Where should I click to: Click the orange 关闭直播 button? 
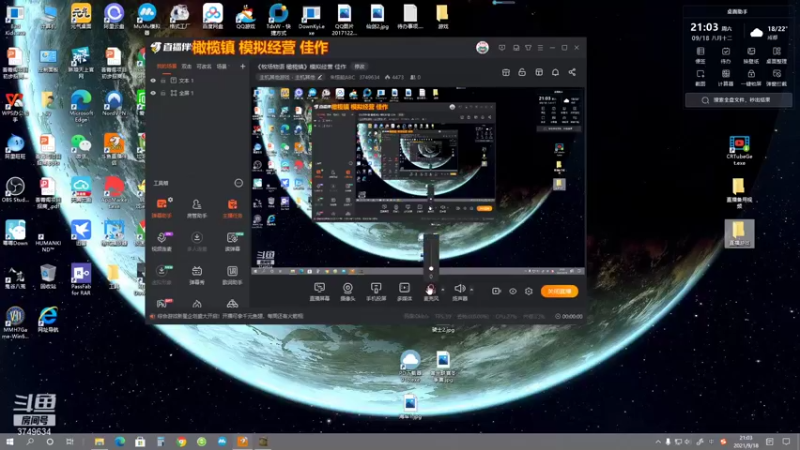(x=559, y=291)
